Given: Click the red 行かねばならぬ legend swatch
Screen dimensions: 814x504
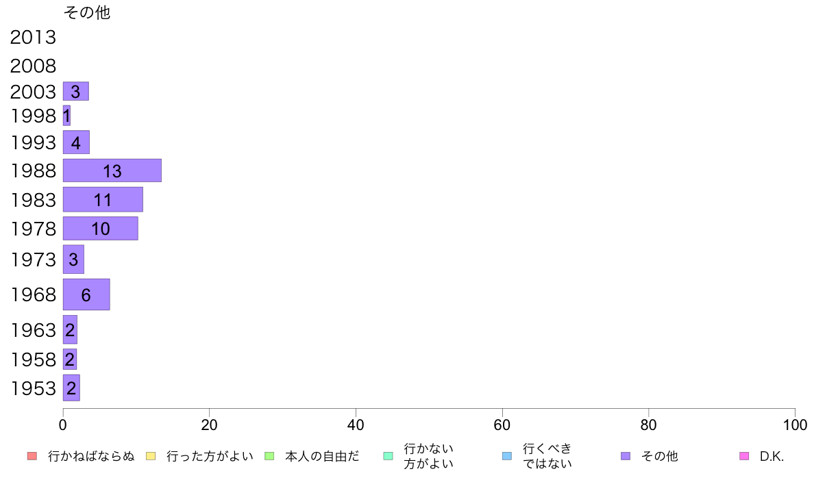Looking at the screenshot, I should (x=32, y=456).
